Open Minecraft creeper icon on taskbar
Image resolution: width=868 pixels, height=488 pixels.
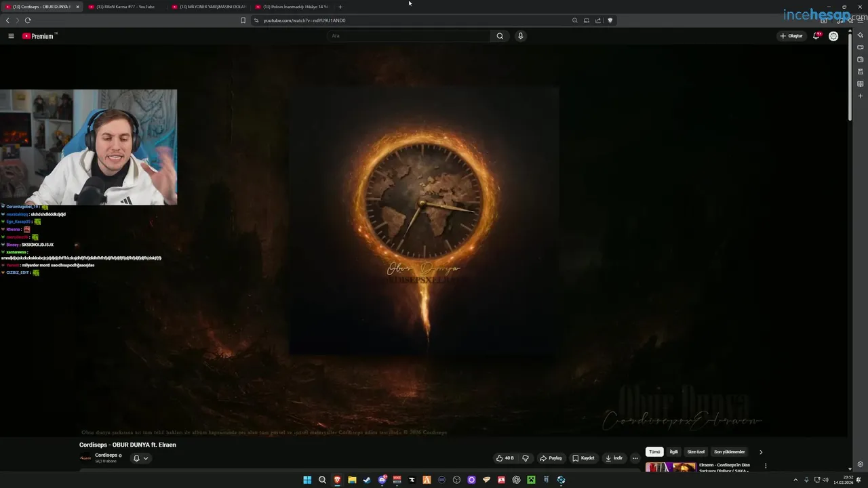[x=531, y=480]
